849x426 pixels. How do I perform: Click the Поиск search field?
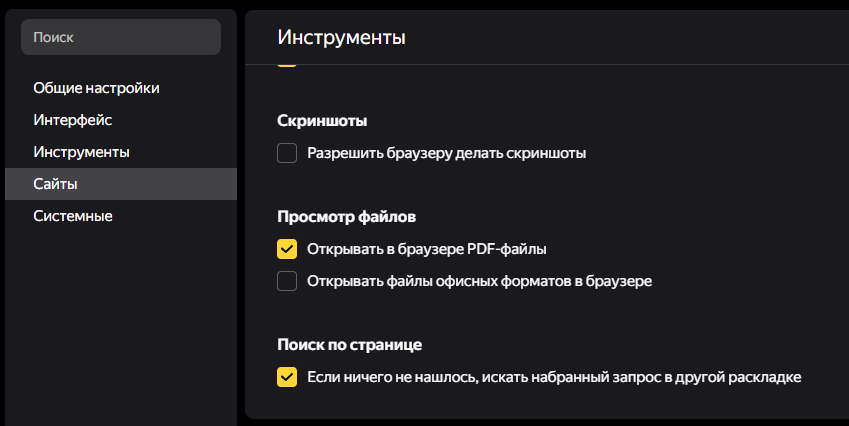tap(120, 37)
